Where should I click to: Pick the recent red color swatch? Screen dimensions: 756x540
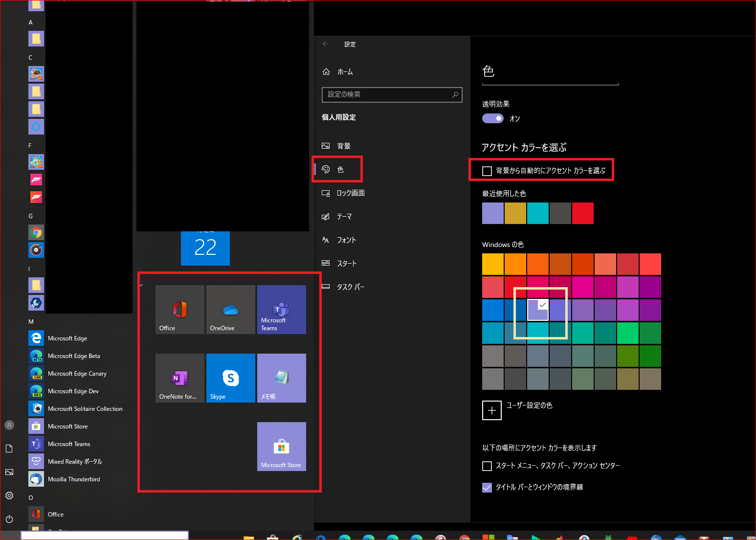[x=583, y=213]
